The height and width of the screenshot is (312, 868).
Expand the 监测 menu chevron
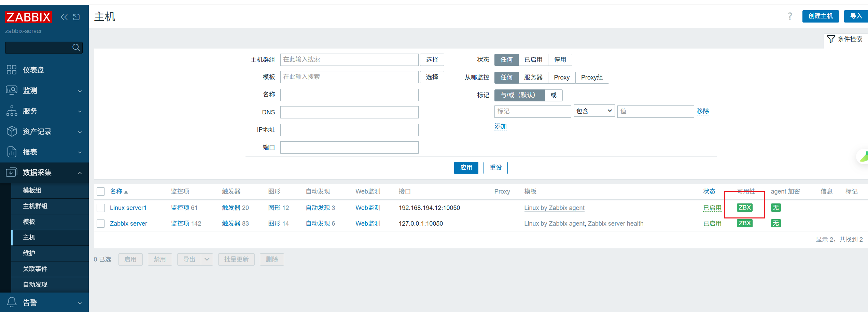tap(80, 91)
